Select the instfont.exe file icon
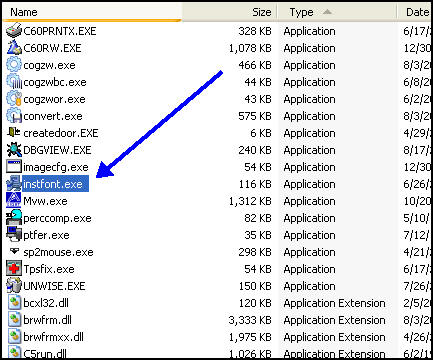Image resolution: width=433 pixels, height=360 pixels. 14,184
